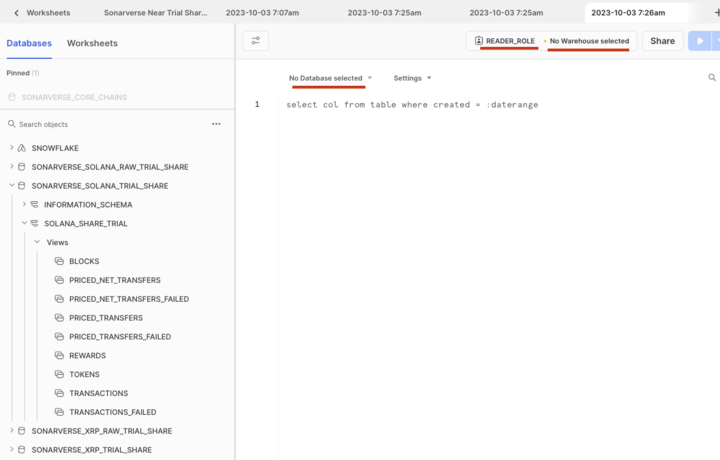Click the SONARVERSE_SOLANA_TRIAL_SHARE database icon

(22, 185)
